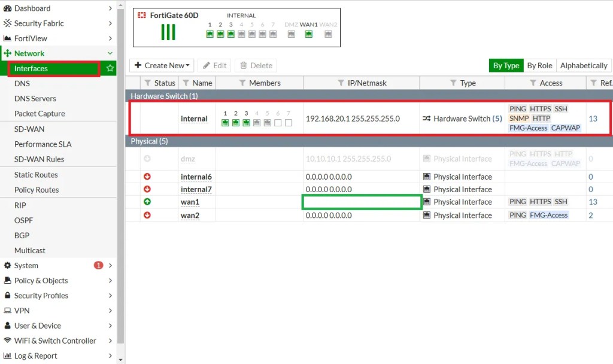Open the wan1 interface name link

point(190,202)
